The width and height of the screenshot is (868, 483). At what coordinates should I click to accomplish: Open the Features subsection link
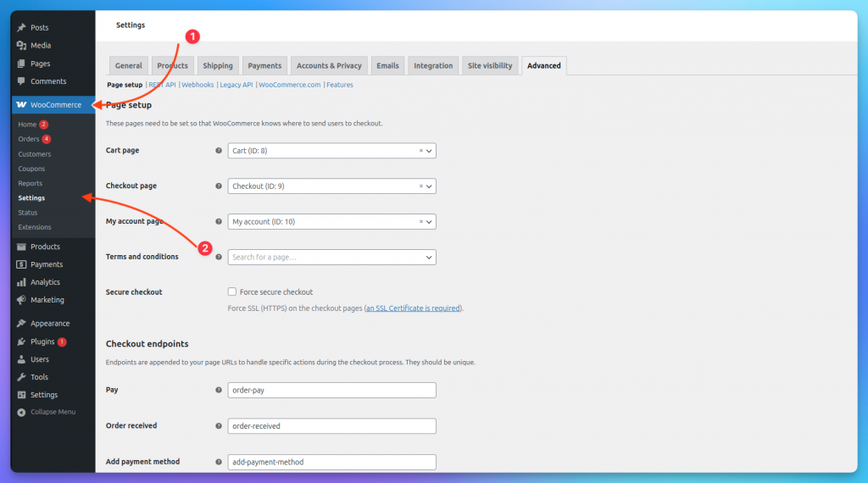point(340,85)
